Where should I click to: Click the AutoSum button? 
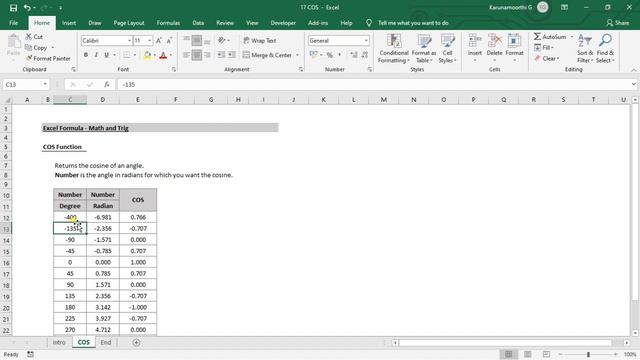pyautogui.click(x=550, y=37)
